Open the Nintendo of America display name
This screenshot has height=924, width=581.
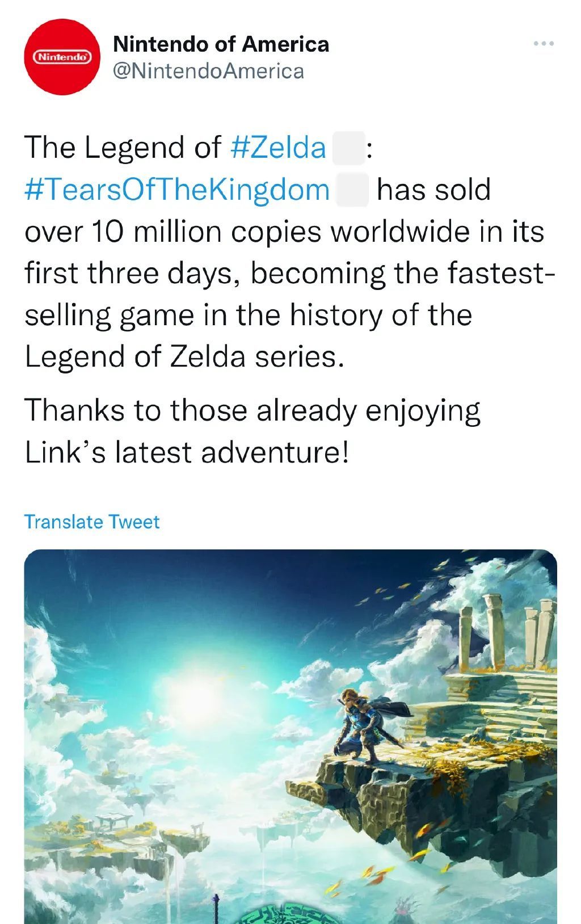(x=221, y=44)
